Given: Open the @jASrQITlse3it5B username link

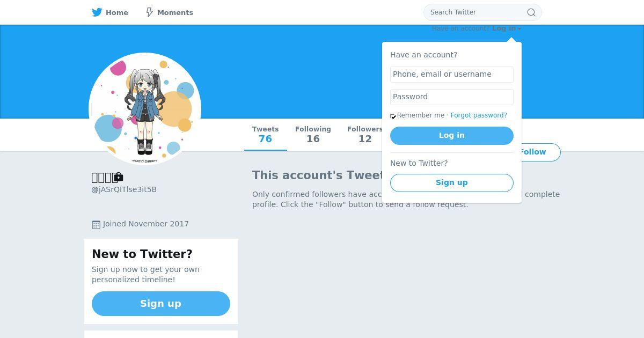Looking at the screenshot, I should [x=124, y=189].
